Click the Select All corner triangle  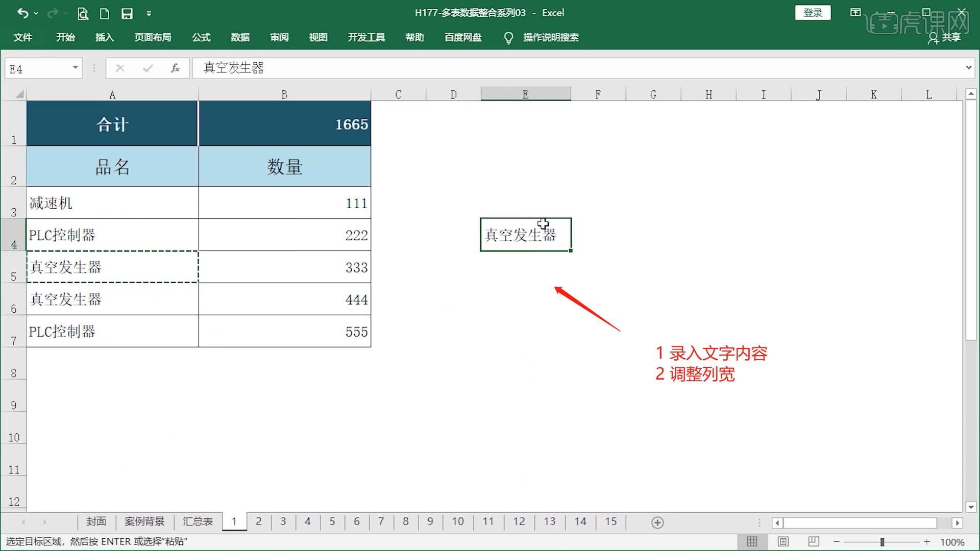(x=19, y=94)
